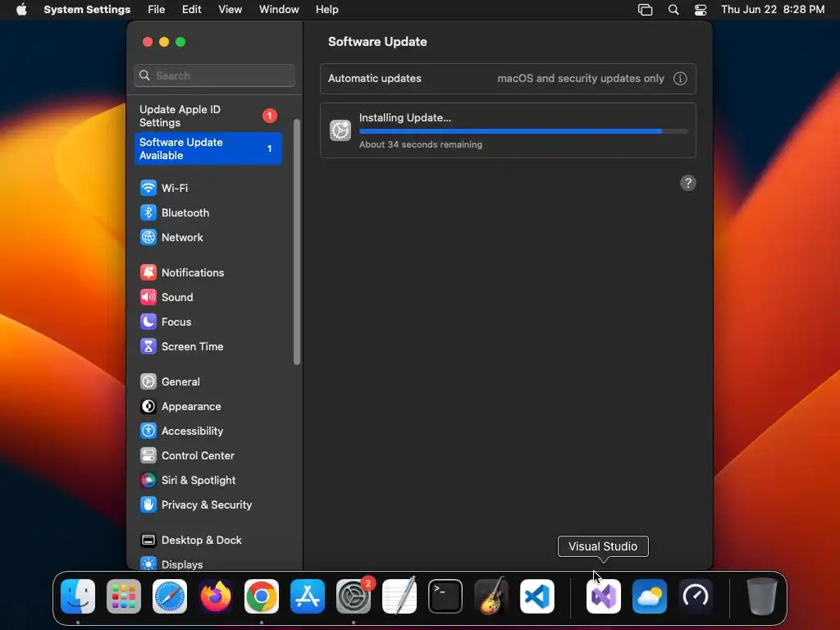840x630 pixels.
Task: Open the Help menu
Action: click(x=326, y=10)
